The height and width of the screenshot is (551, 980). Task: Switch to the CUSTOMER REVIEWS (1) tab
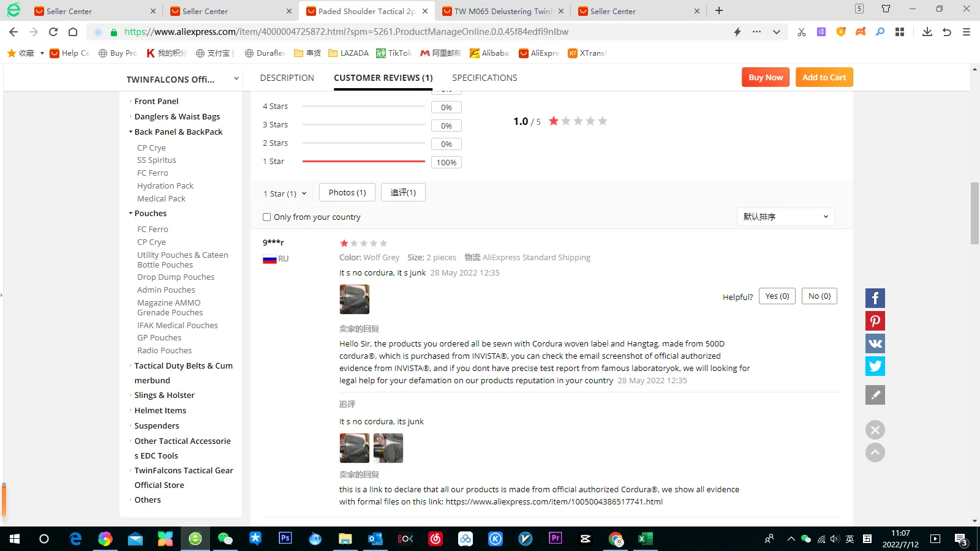383,78
